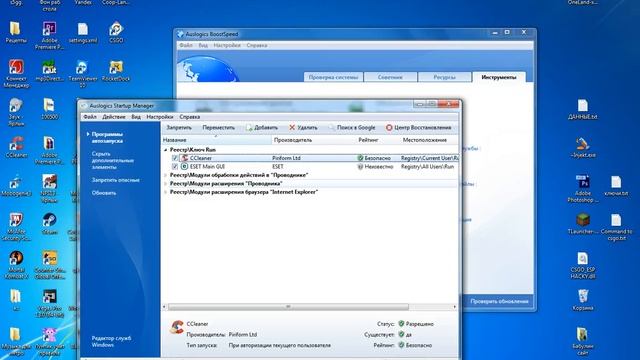The height and width of the screenshot is (360, 640).
Task: Uncheck the CCleaner startup checkbox
Action: pos(175,158)
